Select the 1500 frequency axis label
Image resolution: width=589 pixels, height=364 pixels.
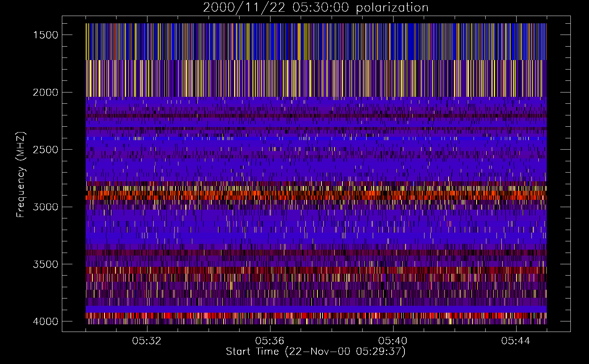pyautogui.click(x=46, y=35)
